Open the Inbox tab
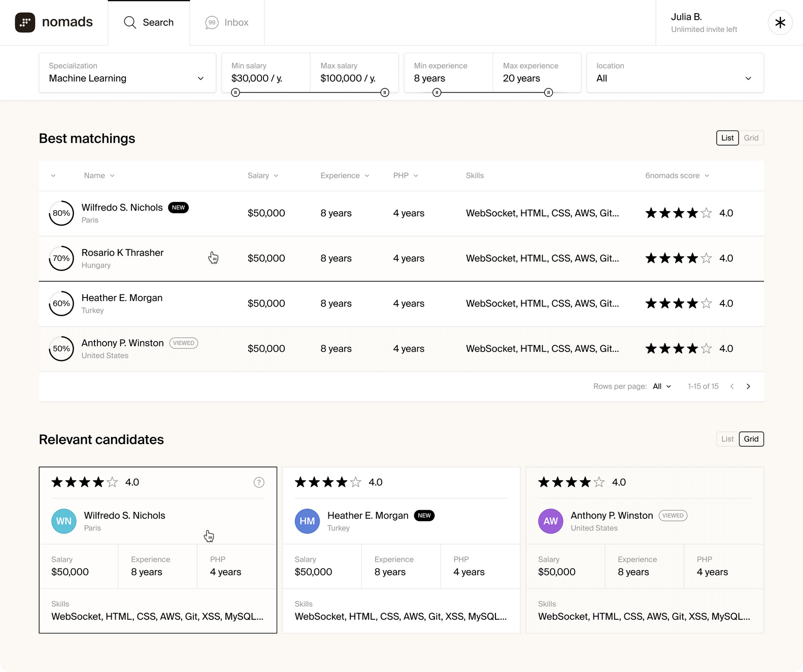The image size is (803, 672). [x=227, y=22]
